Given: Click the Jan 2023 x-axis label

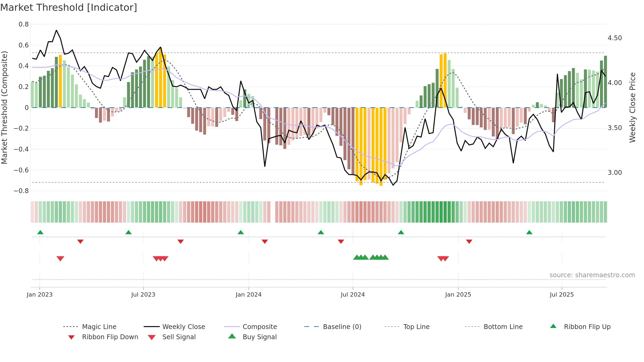Looking at the screenshot, I should point(40,294).
